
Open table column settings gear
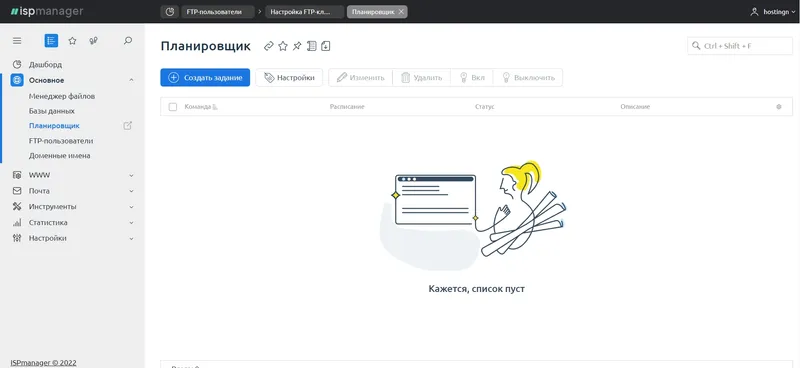click(779, 107)
